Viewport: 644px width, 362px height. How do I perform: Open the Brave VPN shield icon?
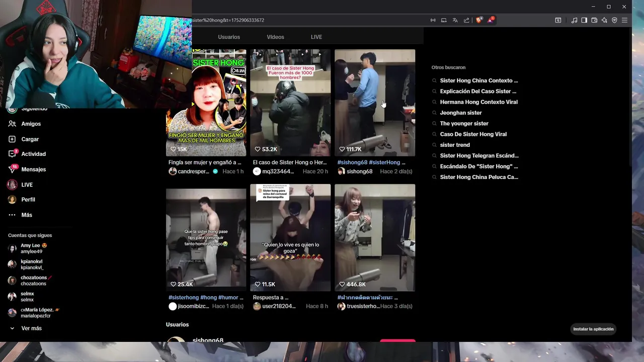point(614,20)
